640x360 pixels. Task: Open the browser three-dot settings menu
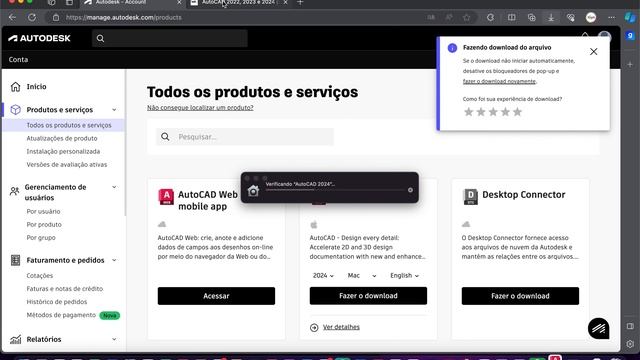click(611, 18)
